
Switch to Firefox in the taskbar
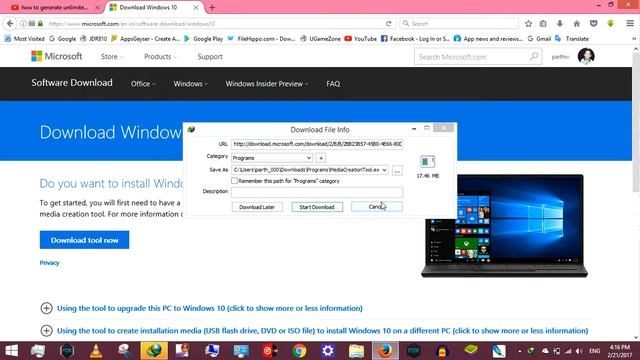coord(385,351)
